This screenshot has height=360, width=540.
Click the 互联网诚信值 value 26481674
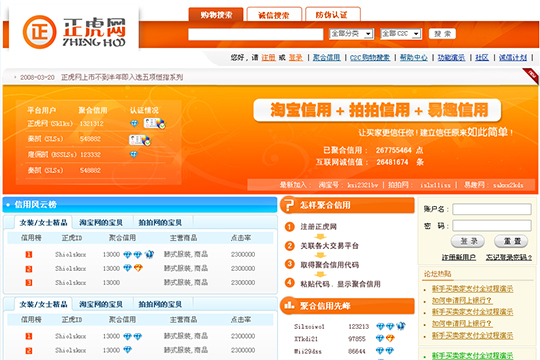pyautogui.click(x=392, y=162)
